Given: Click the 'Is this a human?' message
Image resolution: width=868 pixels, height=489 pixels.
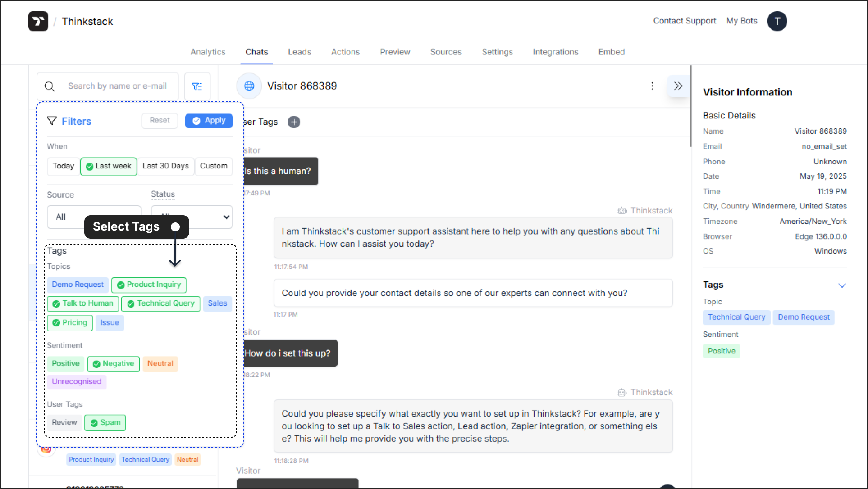Looking at the screenshot, I should 280,171.
